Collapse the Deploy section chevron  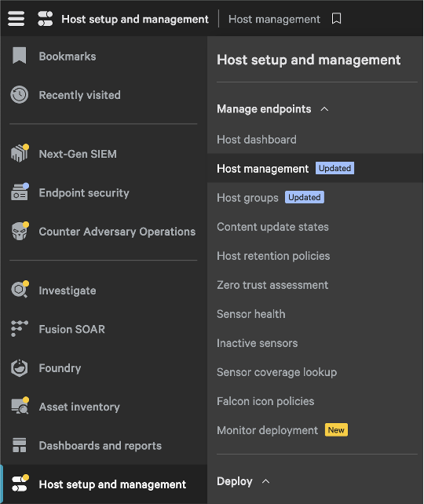[265, 481]
